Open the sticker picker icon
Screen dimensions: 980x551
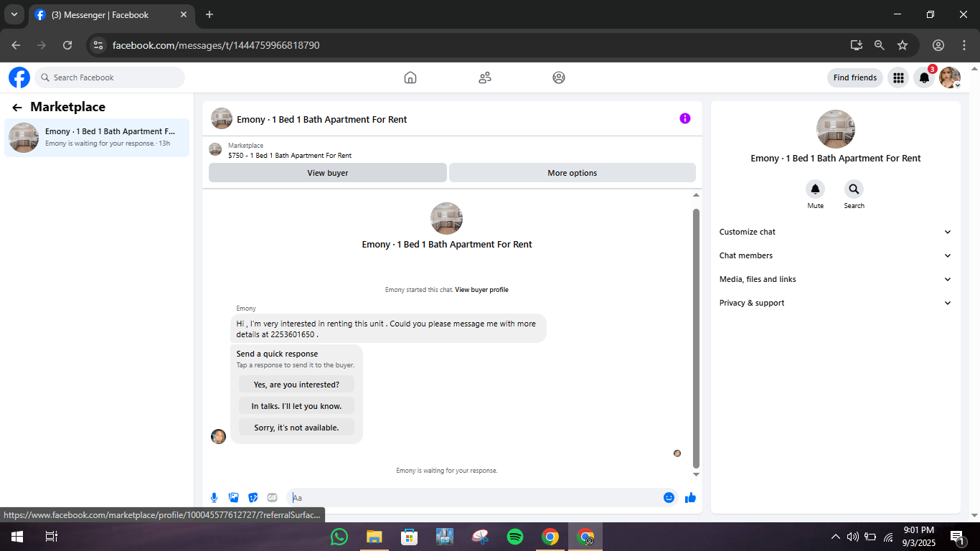click(x=253, y=498)
